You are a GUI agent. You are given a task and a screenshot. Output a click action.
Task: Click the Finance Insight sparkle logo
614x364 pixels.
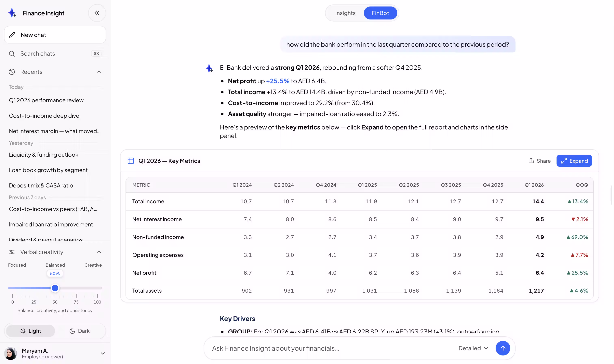pos(12,13)
